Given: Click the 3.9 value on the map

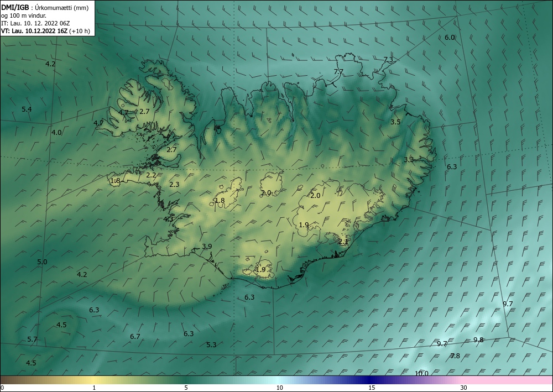Looking at the screenshot, I should pyautogui.click(x=207, y=246).
